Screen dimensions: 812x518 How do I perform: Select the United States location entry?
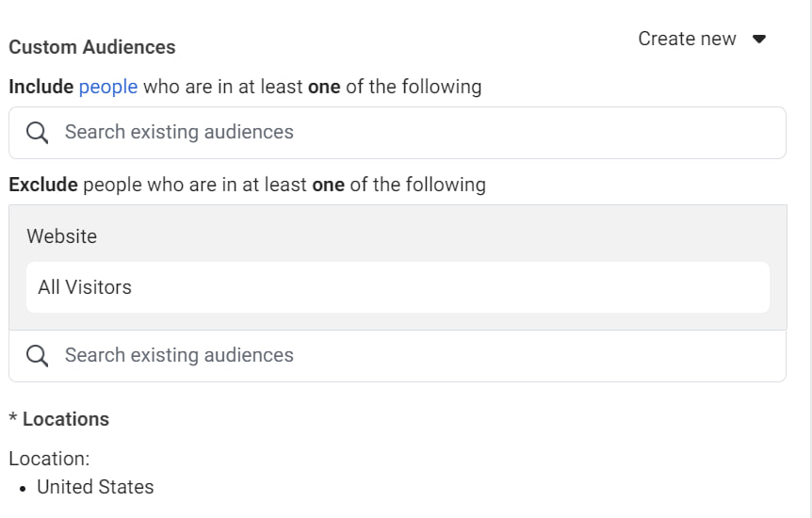95,487
